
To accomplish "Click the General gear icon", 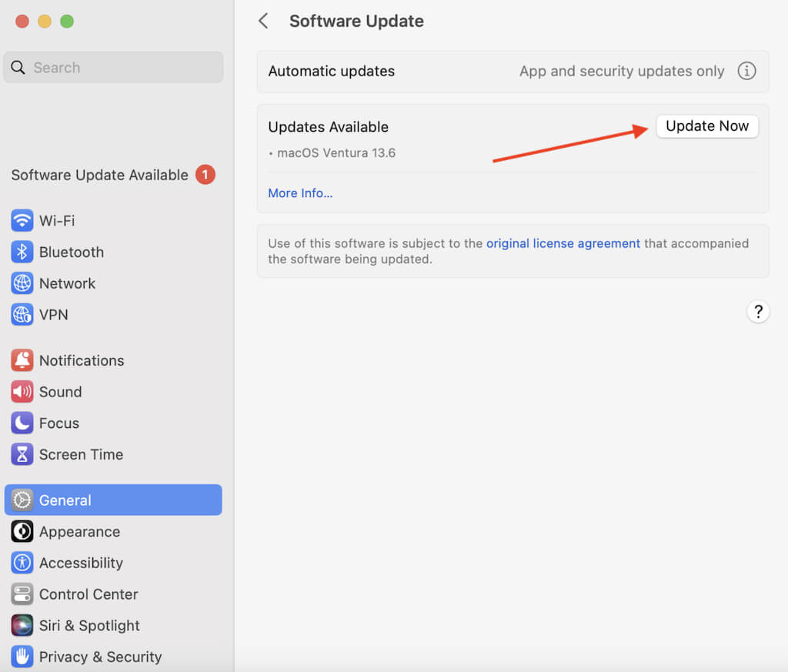I will (x=22, y=500).
